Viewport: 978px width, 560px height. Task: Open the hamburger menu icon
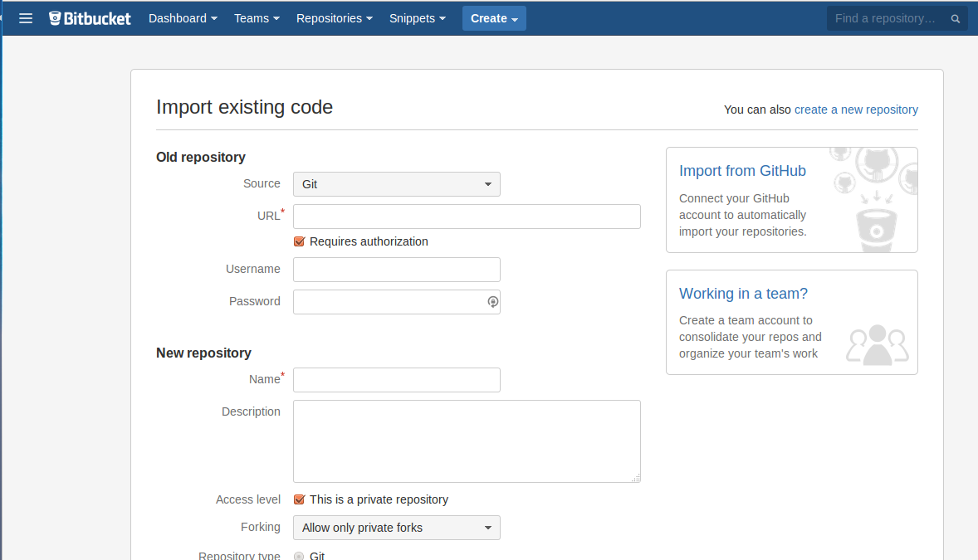click(x=26, y=19)
